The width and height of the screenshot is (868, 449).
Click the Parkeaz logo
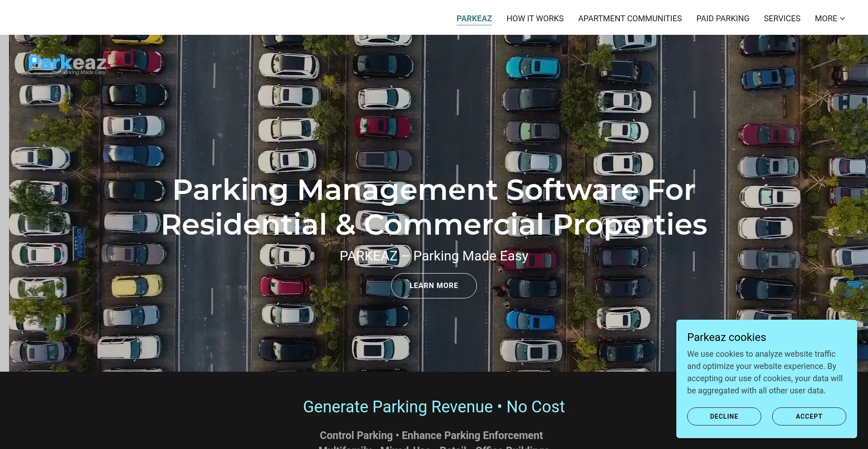coord(67,64)
